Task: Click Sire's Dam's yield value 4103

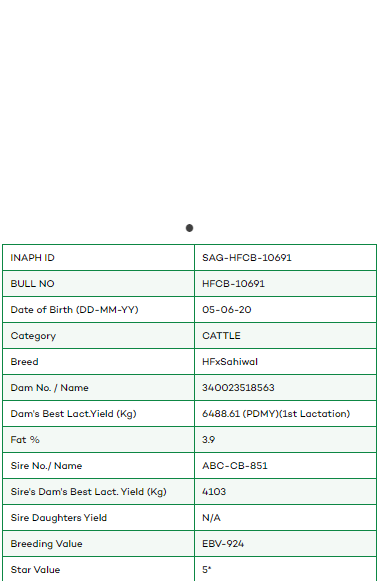Action: (x=214, y=491)
